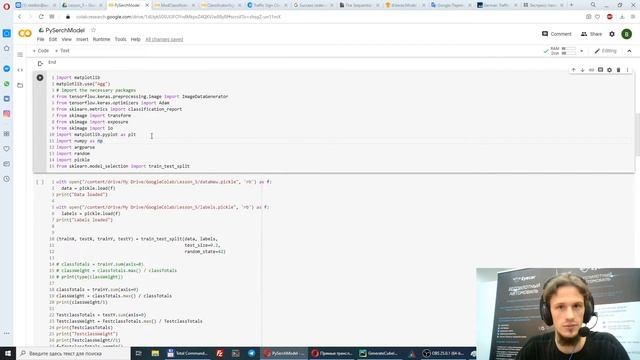The width and height of the screenshot is (640, 360).
Task: Click the adblocker icon in address bar
Action: click(610, 17)
